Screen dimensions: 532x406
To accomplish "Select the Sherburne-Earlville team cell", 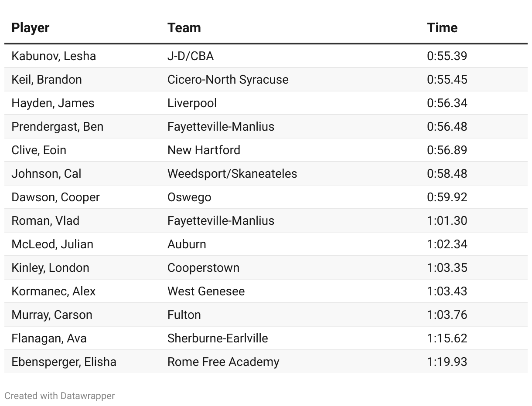I will pyautogui.click(x=218, y=338).
